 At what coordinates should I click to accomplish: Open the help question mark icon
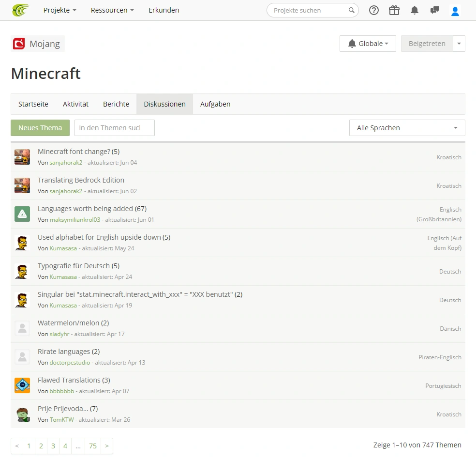374,10
